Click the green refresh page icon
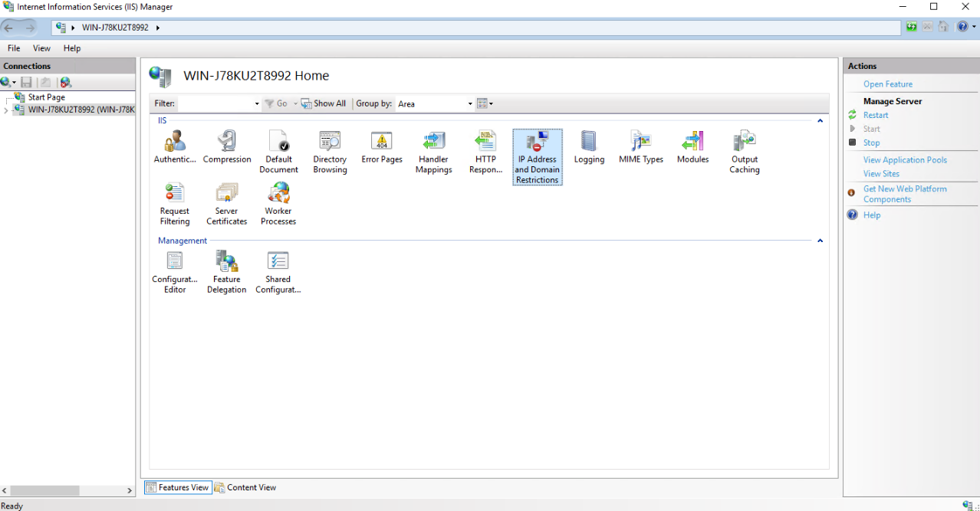The width and height of the screenshot is (980, 511). [912, 27]
